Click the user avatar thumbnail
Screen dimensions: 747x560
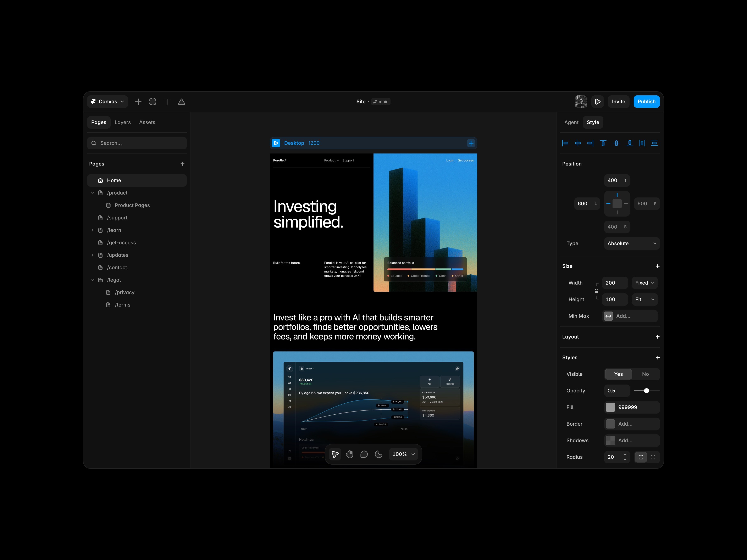(x=581, y=102)
